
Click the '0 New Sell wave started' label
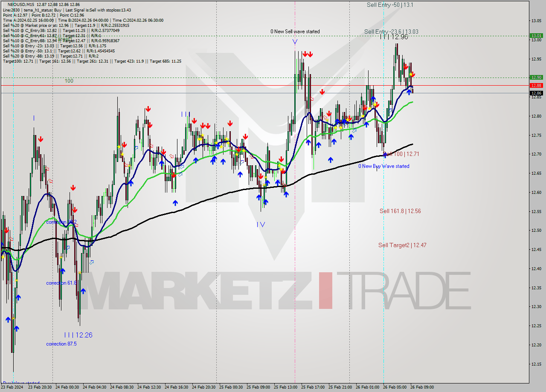[295, 32]
